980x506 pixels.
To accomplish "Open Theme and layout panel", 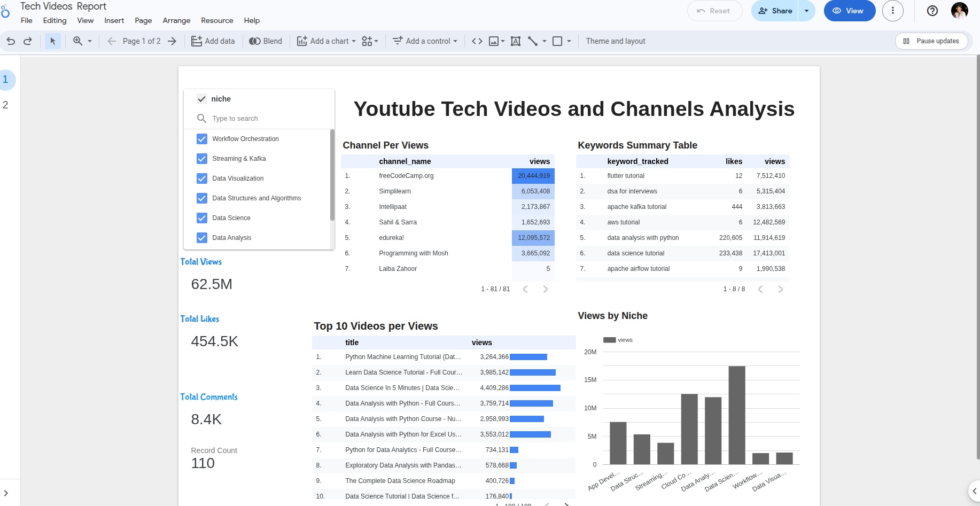I will [x=616, y=41].
